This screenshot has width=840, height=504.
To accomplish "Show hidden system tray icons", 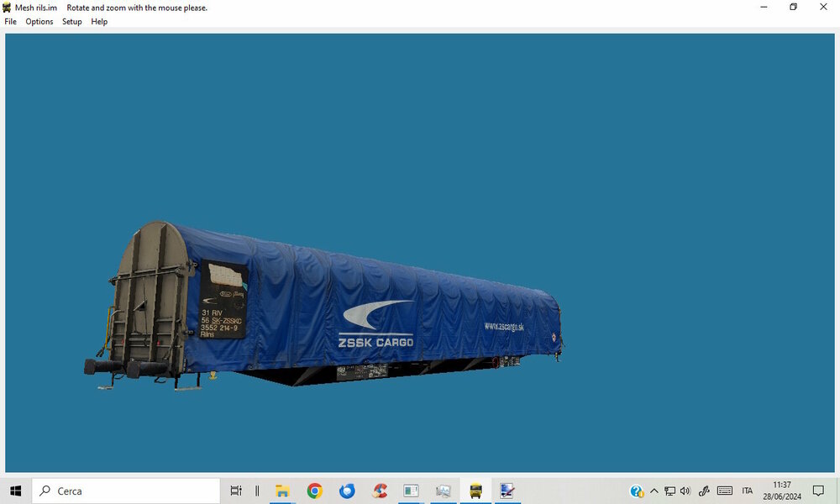I will pos(654,491).
